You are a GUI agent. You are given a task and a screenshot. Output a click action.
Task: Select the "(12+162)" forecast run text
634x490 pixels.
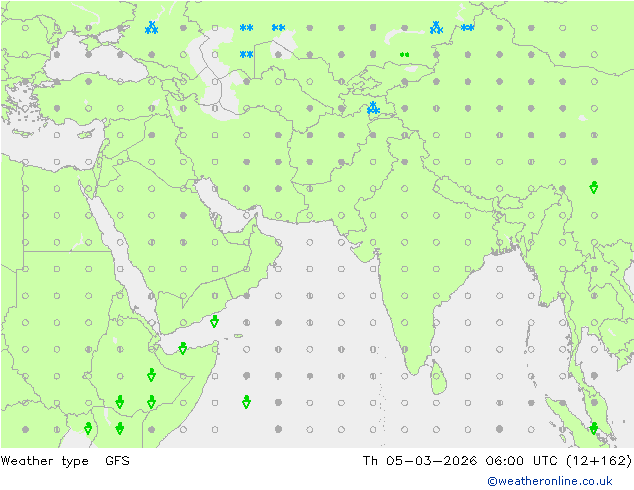pyautogui.click(x=598, y=460)
